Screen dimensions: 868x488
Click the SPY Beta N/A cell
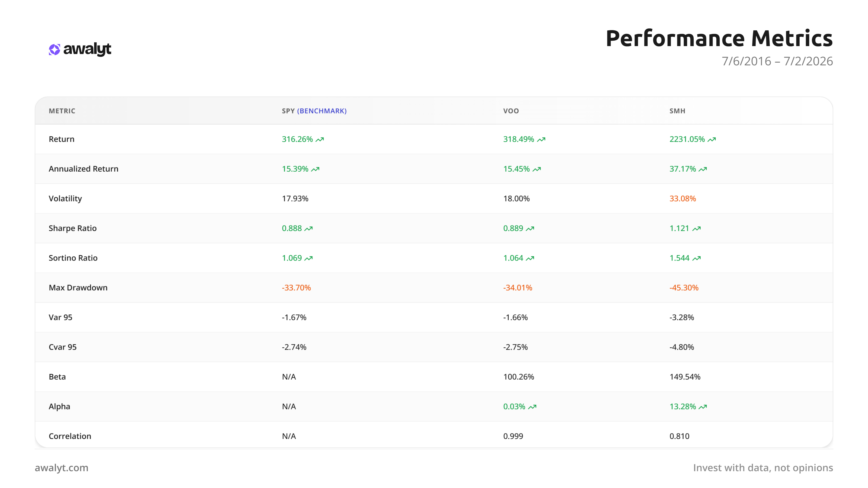pos(289,377)
